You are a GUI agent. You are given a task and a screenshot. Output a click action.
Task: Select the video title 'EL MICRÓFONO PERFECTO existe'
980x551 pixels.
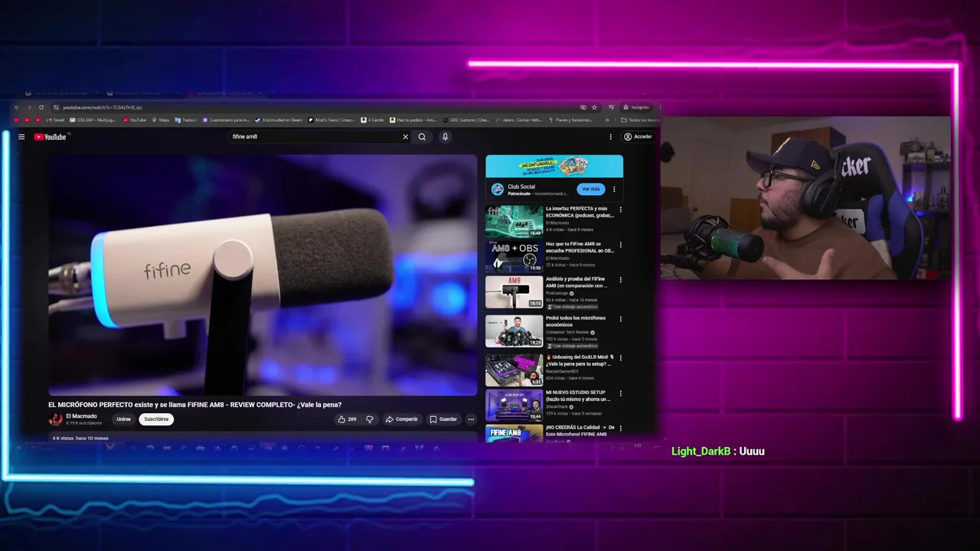194,405
